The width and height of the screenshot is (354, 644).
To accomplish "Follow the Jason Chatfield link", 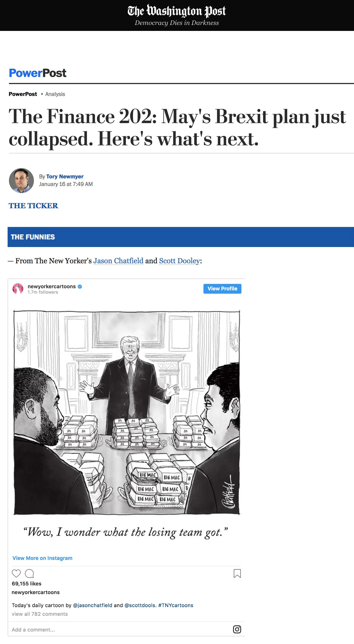I will click(118, 261).
